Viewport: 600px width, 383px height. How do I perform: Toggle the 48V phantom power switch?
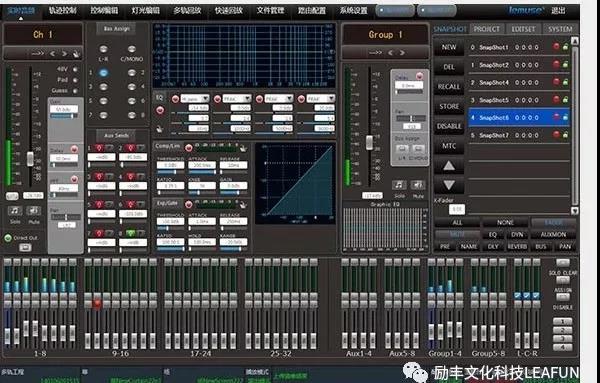pos(75,69)
